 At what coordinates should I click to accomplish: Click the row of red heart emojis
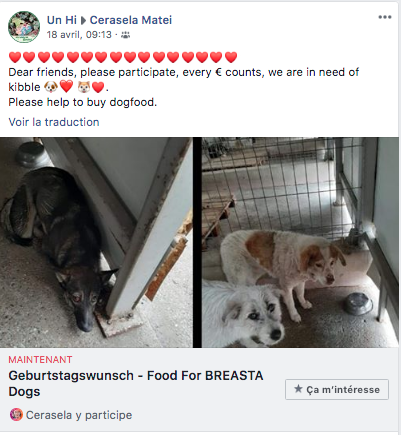click(123, 57)
